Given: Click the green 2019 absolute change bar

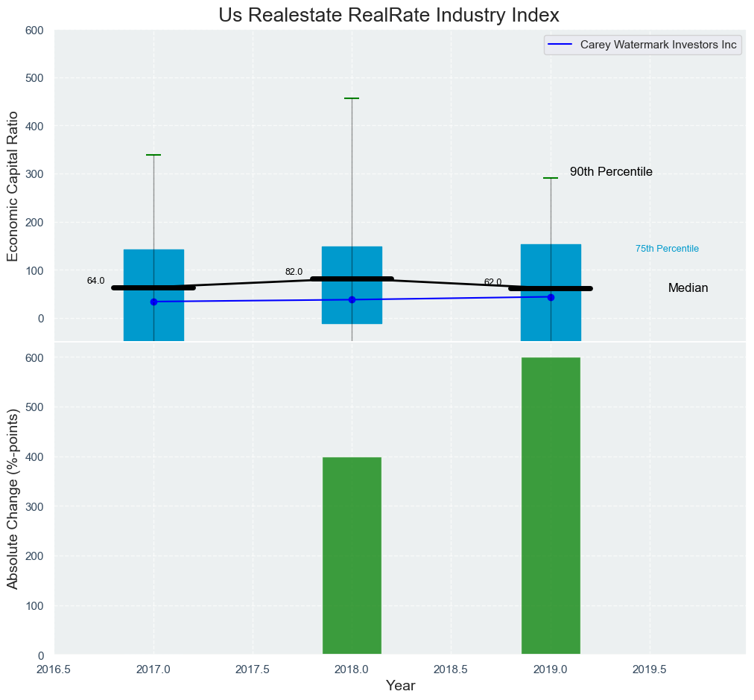Looking at the screenshot, I should 551,506.
